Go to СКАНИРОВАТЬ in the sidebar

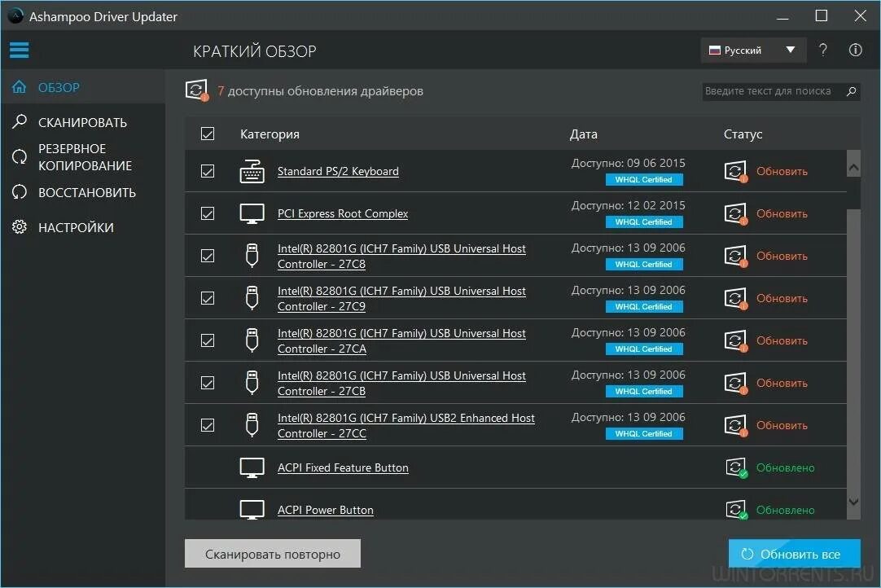pos(83,122)
